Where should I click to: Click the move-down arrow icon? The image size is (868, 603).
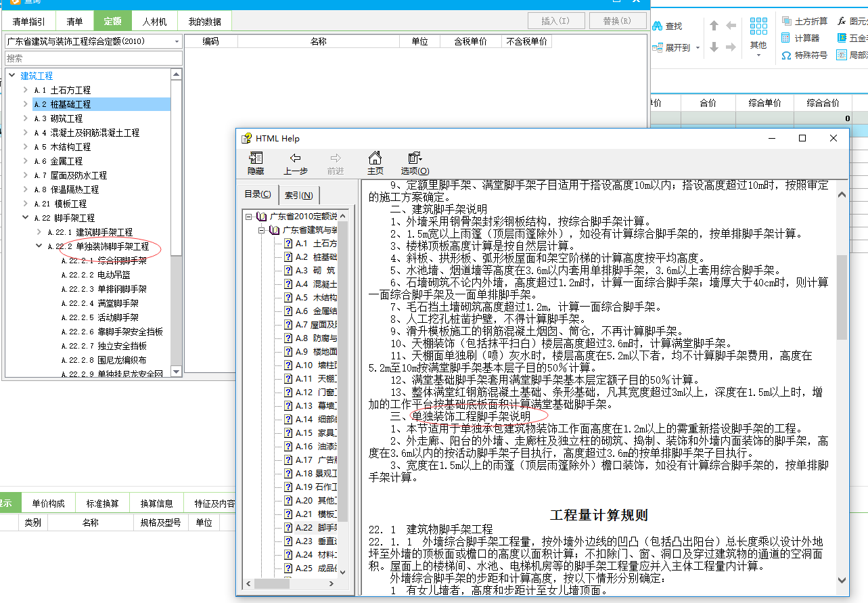(x=714, y=47)
